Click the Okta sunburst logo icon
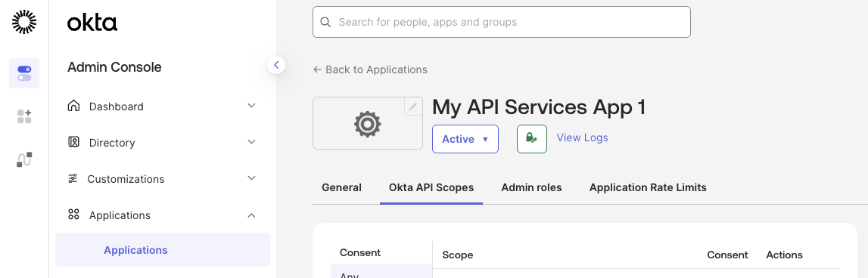868x278 pixels. pos(23,22)
